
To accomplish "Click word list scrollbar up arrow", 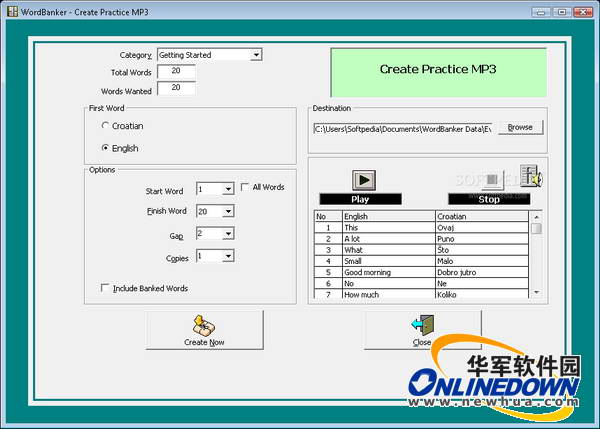I will tap(536, 217).
